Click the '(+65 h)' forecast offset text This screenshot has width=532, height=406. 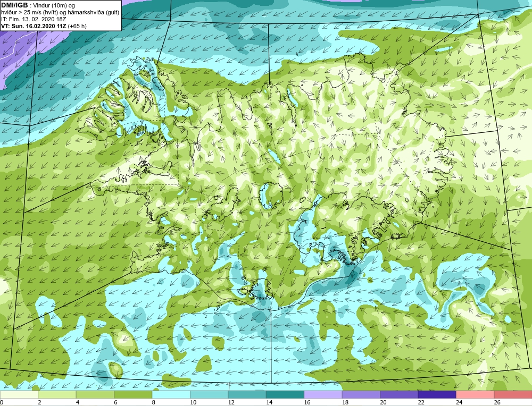77,26
